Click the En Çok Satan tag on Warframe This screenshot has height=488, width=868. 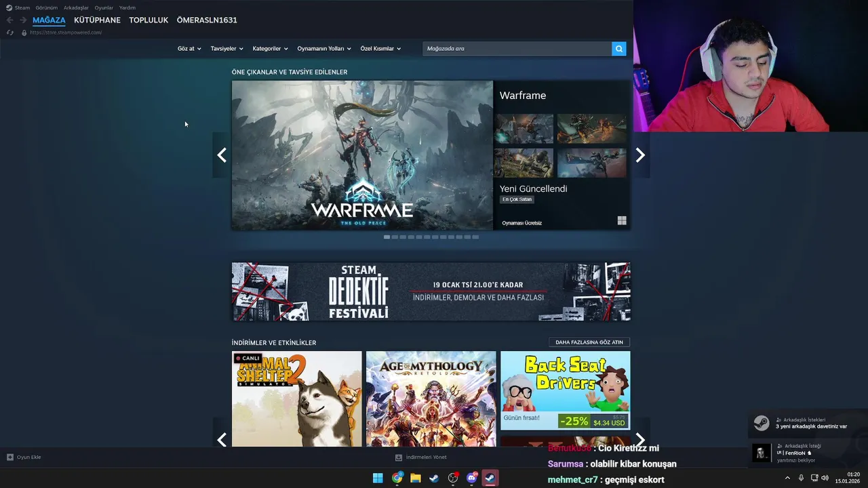coord(517,199)
